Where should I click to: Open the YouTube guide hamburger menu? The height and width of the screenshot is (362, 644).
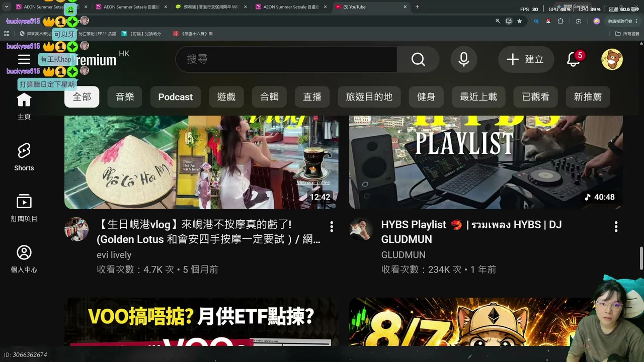tap(24, 59)
